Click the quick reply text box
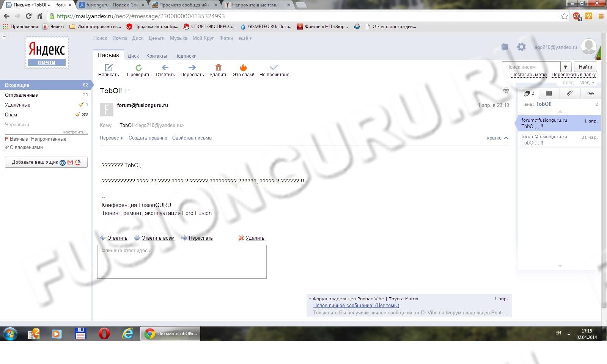This screenshot has height=364, width=607. click(182, 262)
